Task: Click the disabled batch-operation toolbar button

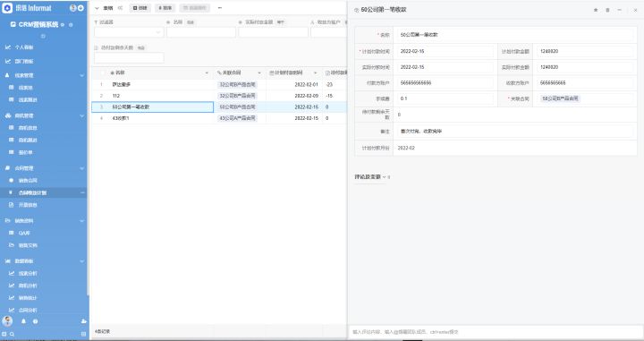Action: coord(194,8)
